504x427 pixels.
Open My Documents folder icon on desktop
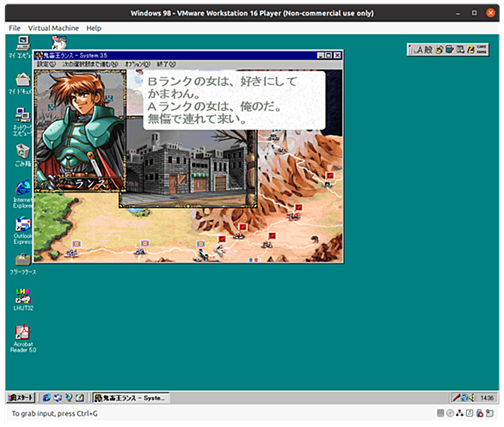[x=23, y=80]
